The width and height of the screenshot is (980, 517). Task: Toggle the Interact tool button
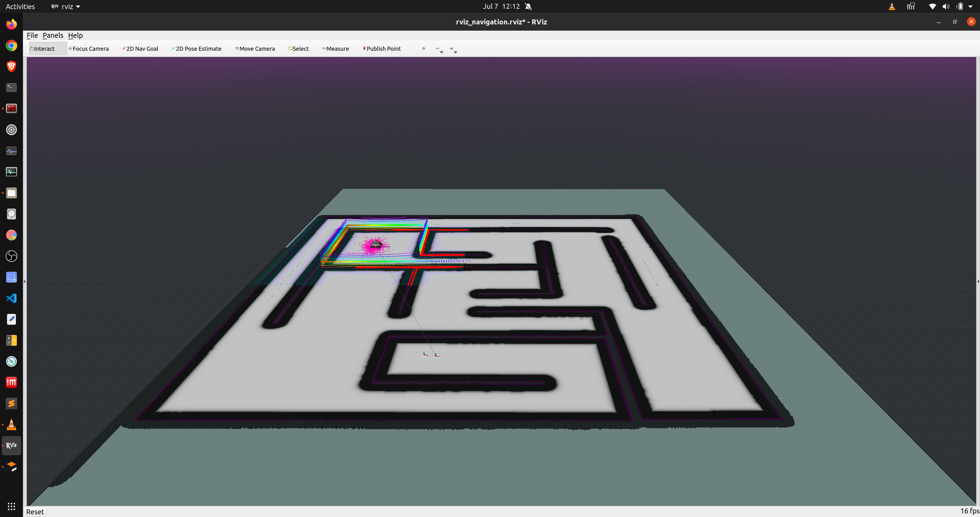click(x=43, y=49)
